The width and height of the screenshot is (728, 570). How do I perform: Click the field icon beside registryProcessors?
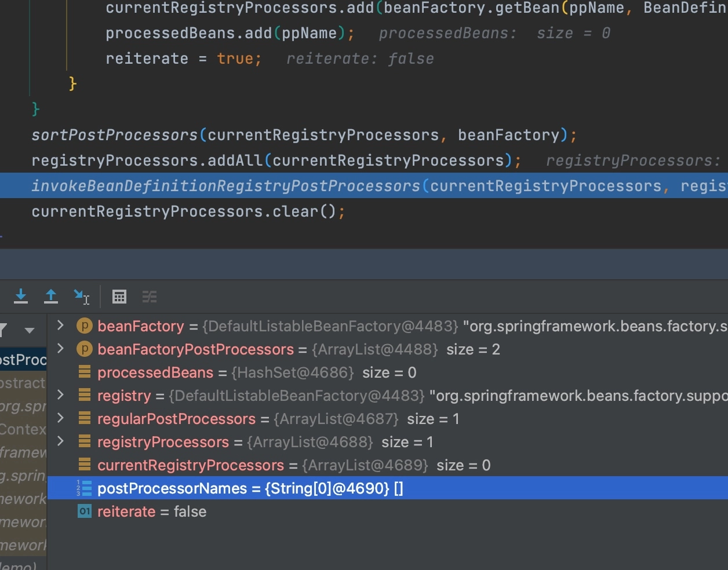pyautogui.click(x=85, y=441)
